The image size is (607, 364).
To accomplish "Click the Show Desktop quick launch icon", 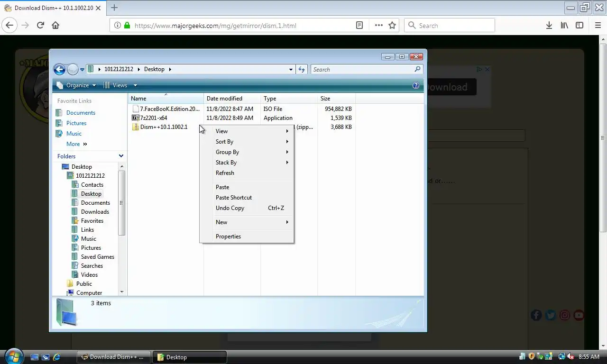I will [x=34, y=357].
